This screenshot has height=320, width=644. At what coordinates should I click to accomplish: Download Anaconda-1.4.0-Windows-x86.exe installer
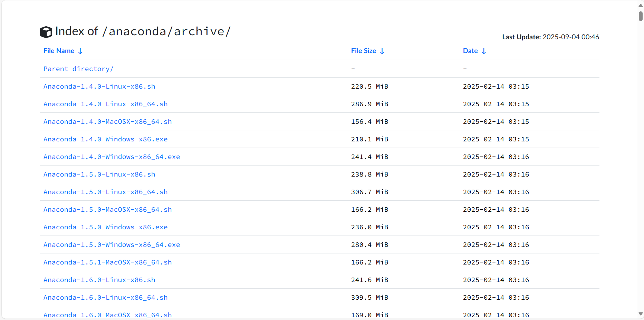point(105,139)
